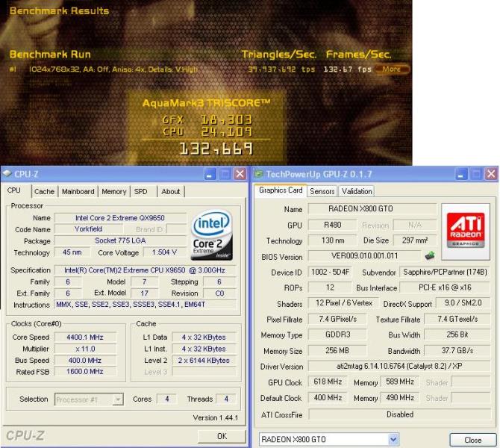
Task: Close the GPU-Z window with X
Action: tap(491, 174)
